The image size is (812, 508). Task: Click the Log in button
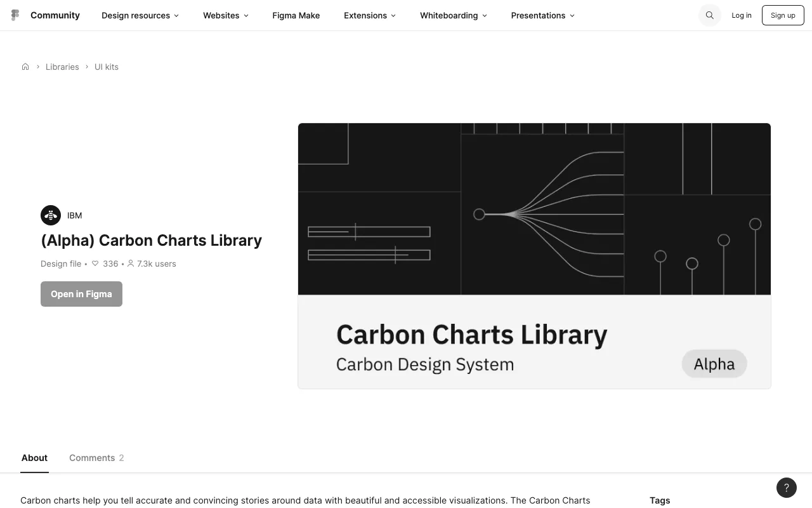point(742,15)
